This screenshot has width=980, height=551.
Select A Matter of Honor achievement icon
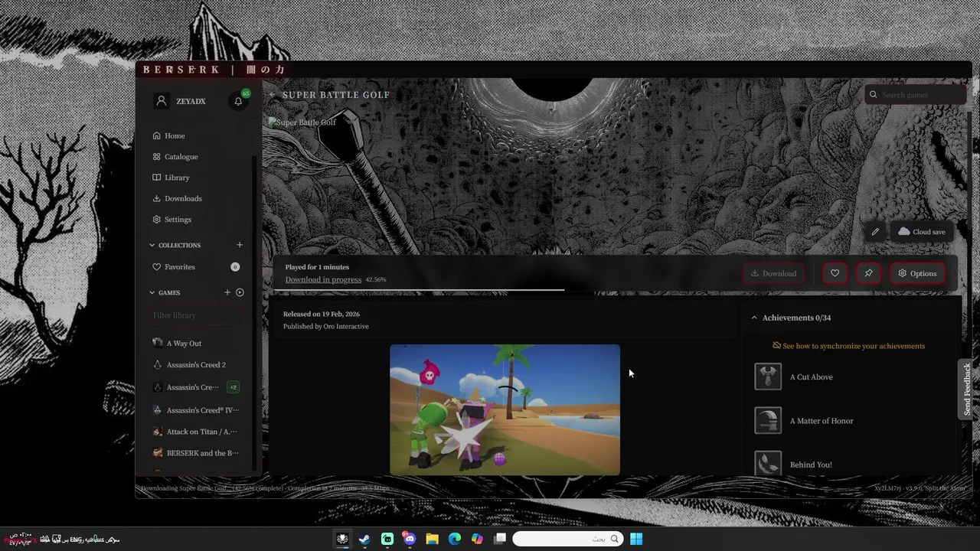pyautogui.click(x=768, y=421)
